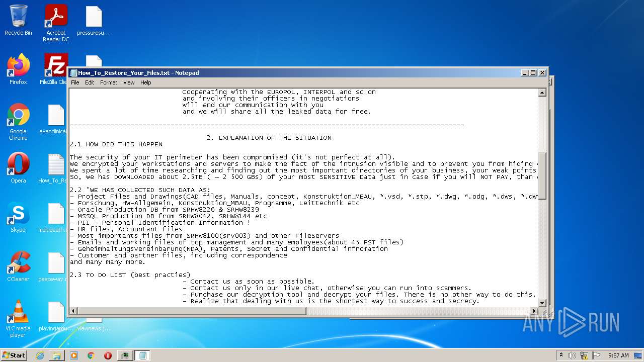644x362 pixels.
Task: Open the Start menu
Action: 14,355
